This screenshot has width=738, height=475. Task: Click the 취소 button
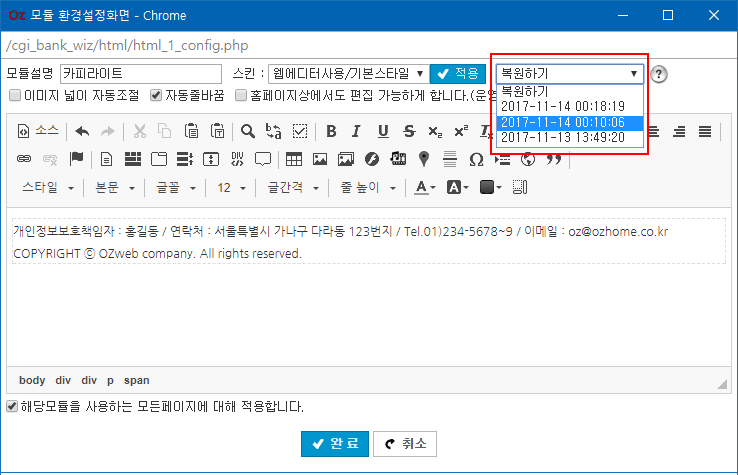click(404, 444)
